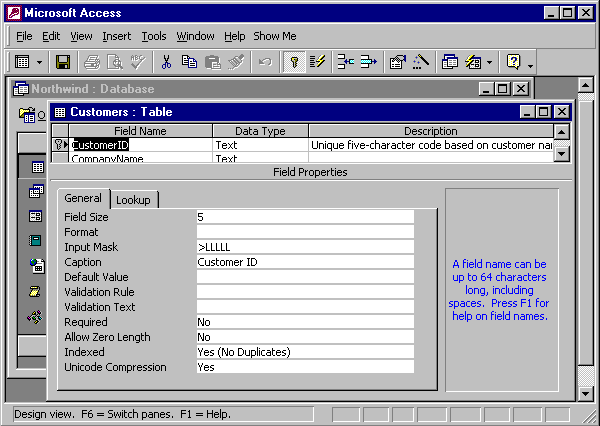Open the View button dropdown arrow
This screenshot has width=600, height=426.
[x=39, y=62]
